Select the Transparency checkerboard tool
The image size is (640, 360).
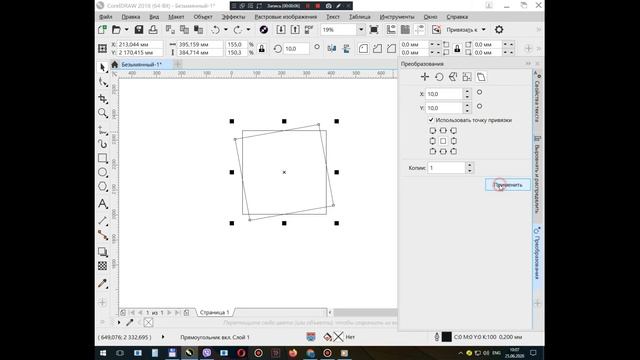coord(102,266)
